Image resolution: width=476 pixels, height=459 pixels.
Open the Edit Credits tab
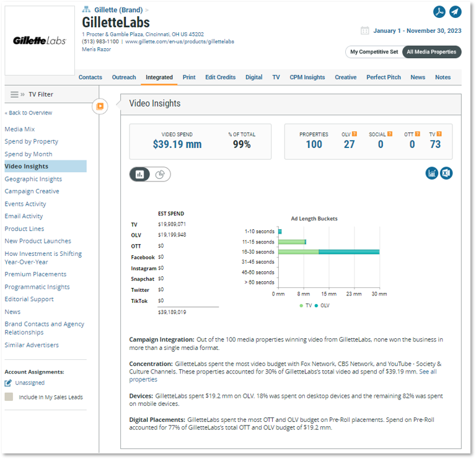pos(221,77)
